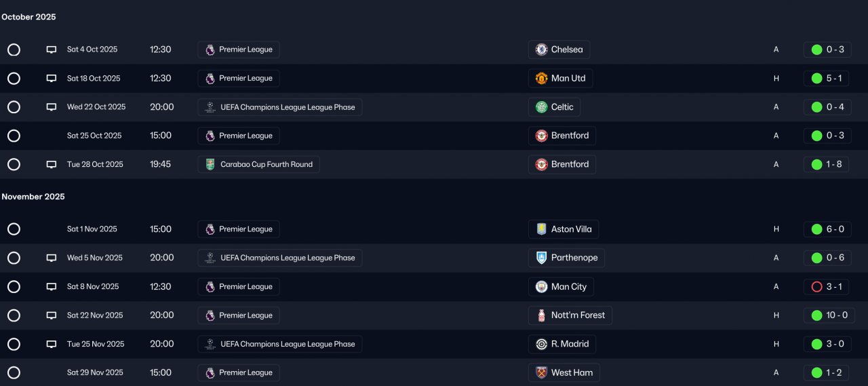Screen dimensions: 868x386
Task: Open UEFA Champions League tag for Celtic match
Action: (x=280, y=107)
